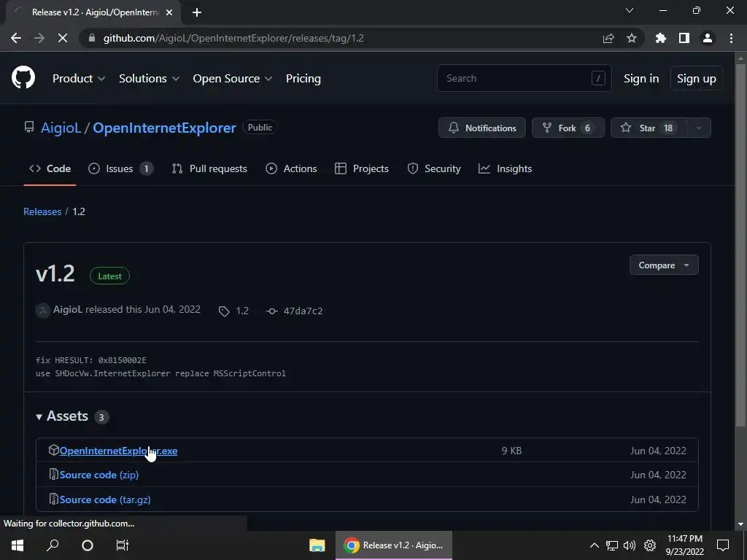Viewport: 747px width, 560px height.
Task: Bookmark this page with the star icon
Action: [632, 38]
